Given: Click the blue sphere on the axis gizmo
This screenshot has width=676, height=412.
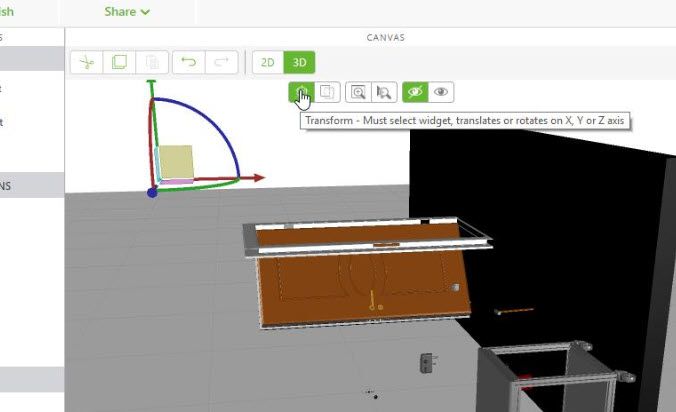Looking at the screenshot, I should (x=152, y=193).
